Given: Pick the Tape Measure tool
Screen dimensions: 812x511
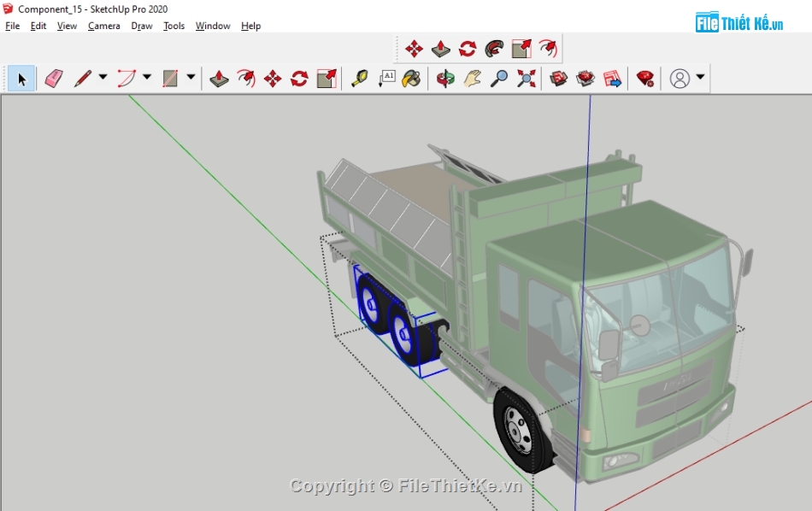Looking at the screenshot, I should pyautogui.click(x=359, y=79).
